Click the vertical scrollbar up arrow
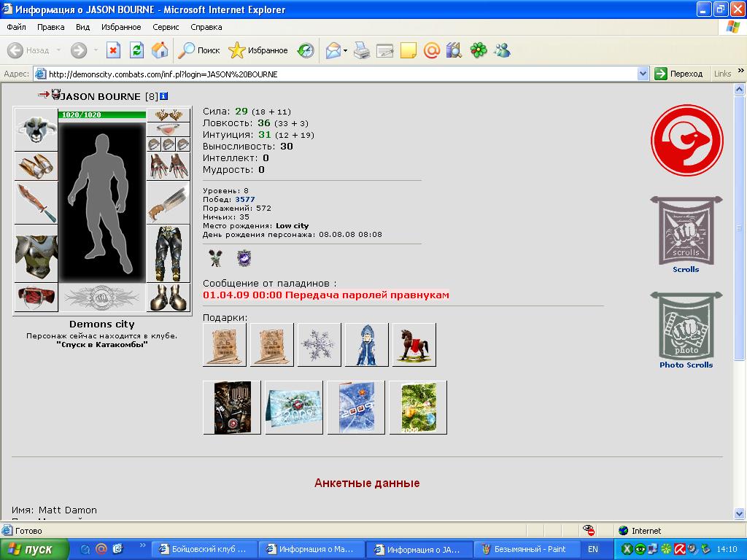The width and height of the screenshot is (747, 560). click(740, 89)
